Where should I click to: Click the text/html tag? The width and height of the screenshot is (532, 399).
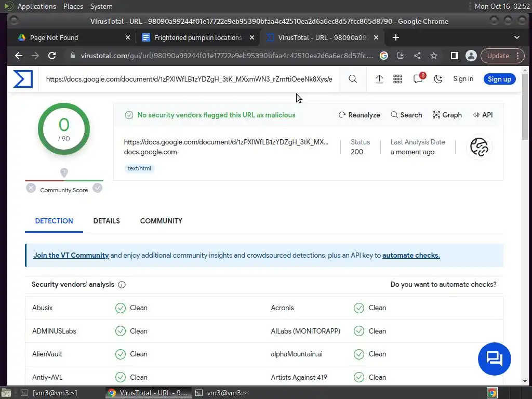(139, 168)
